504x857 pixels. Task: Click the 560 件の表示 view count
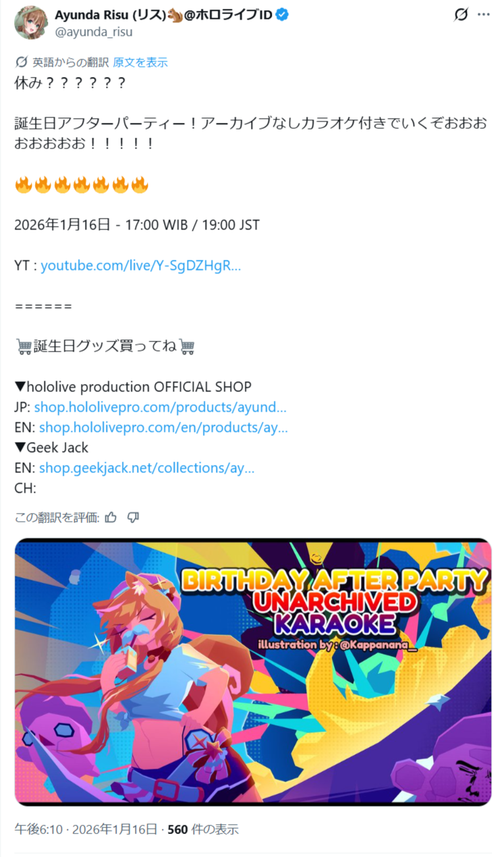(203, 829)
